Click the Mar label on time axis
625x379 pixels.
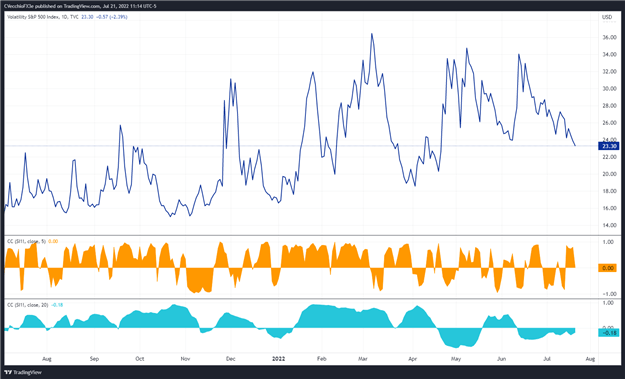362,359
